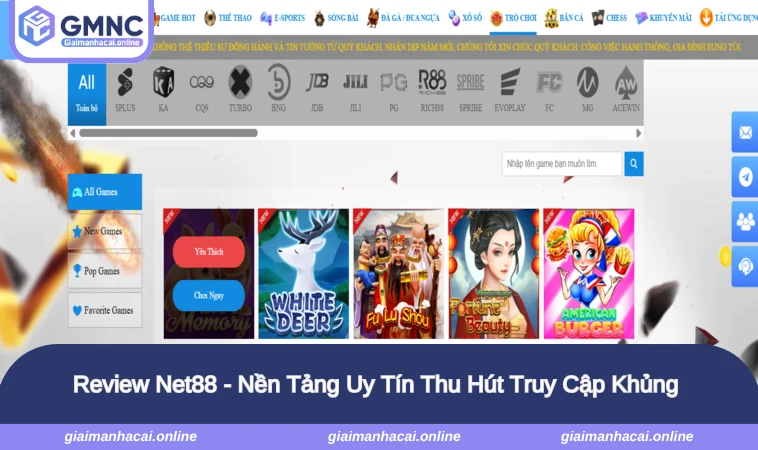The height and width of the screenshot is (450, 758).
Task: Open the BẮN CÁ menu item
Action: click(564, 18)
